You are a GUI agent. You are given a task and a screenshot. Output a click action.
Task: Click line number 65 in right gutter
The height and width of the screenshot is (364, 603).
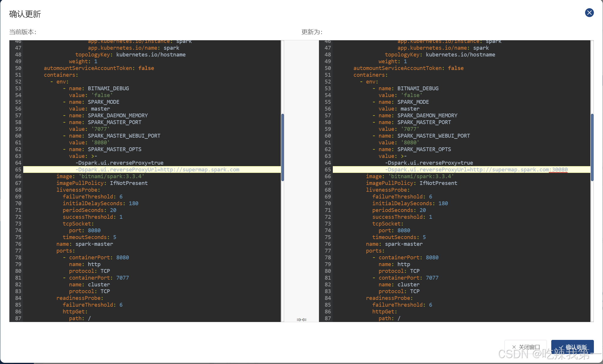click(x=328, y=170)
